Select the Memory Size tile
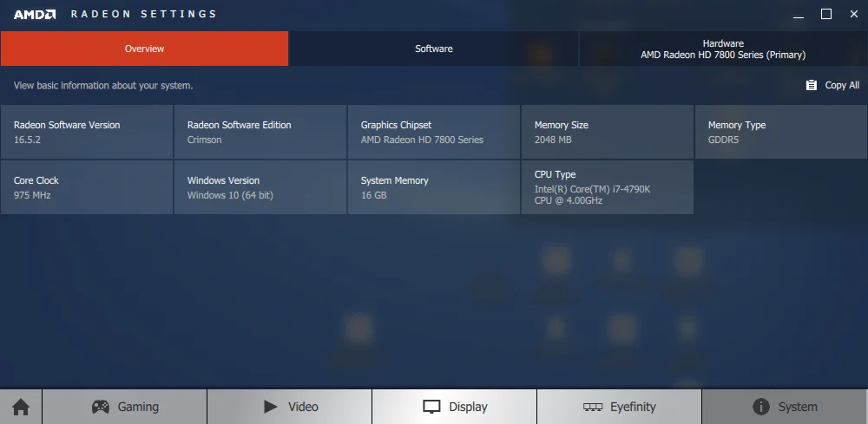Image resolution: width=868 pixels, height=424 pixels. coord(608,132)
